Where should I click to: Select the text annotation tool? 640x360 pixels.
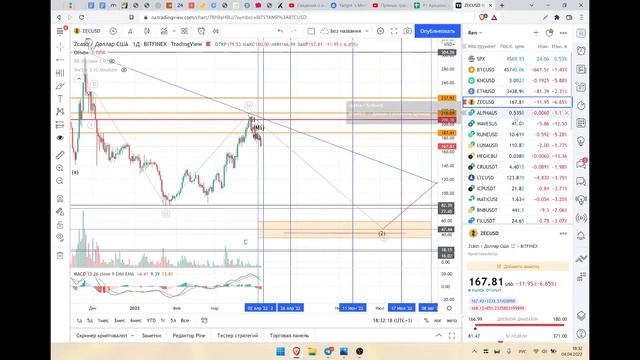(60, 99)
